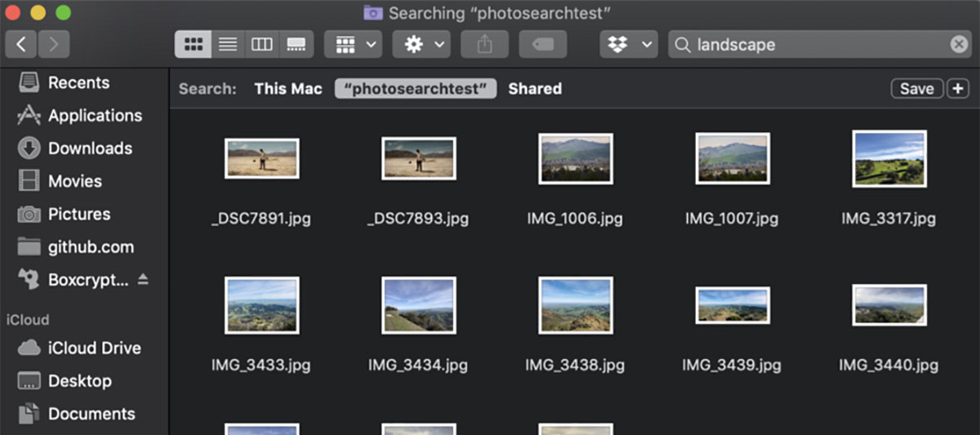Select the IMG_3317.jpg thumbnail
Viewport: 980px width, 435px height.
point(889,158)
